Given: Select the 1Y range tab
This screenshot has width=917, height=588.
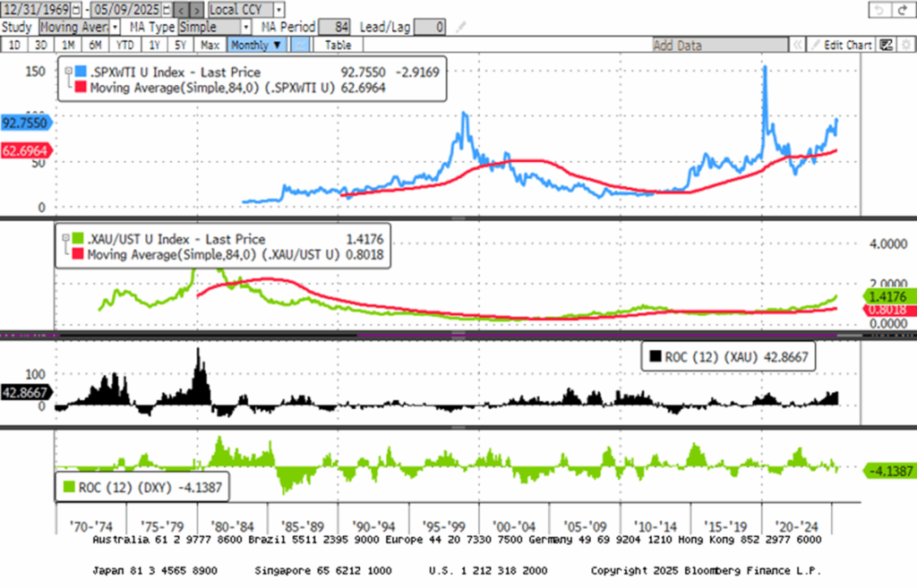Looking at the screenshot, I should tap(154, 45).
